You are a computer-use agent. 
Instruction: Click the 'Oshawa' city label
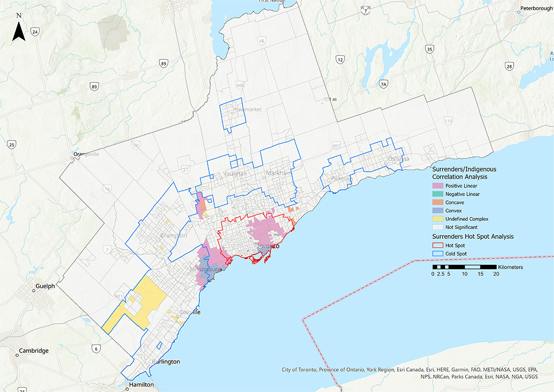point(399,159)
